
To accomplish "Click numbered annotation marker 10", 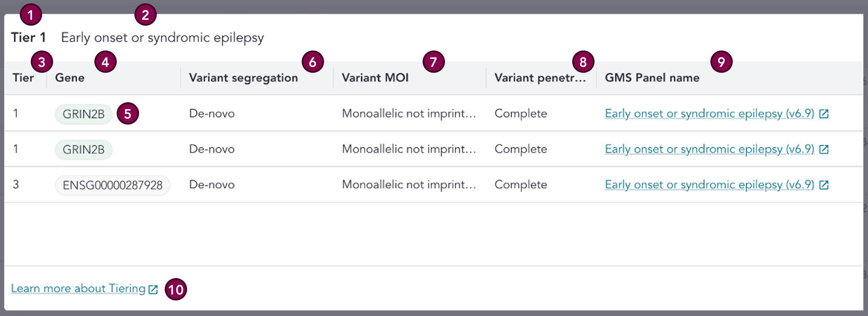I will point(176,289).
